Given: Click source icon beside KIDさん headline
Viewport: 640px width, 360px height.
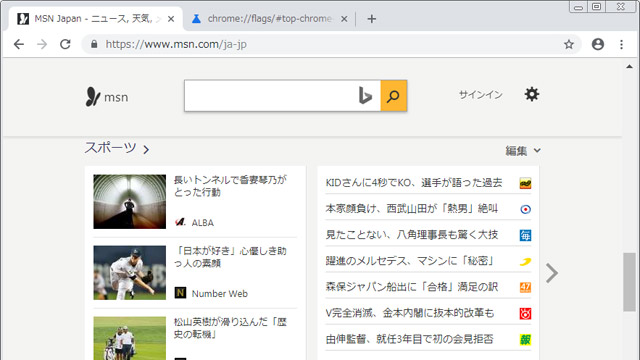Looking at the screenshot, I should pyautogui.click(x=525, y=183).
